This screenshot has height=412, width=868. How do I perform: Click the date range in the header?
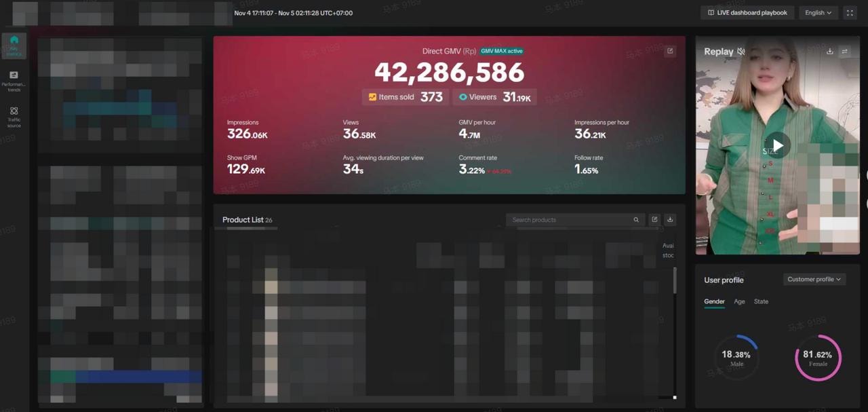(x=293, y=13)
